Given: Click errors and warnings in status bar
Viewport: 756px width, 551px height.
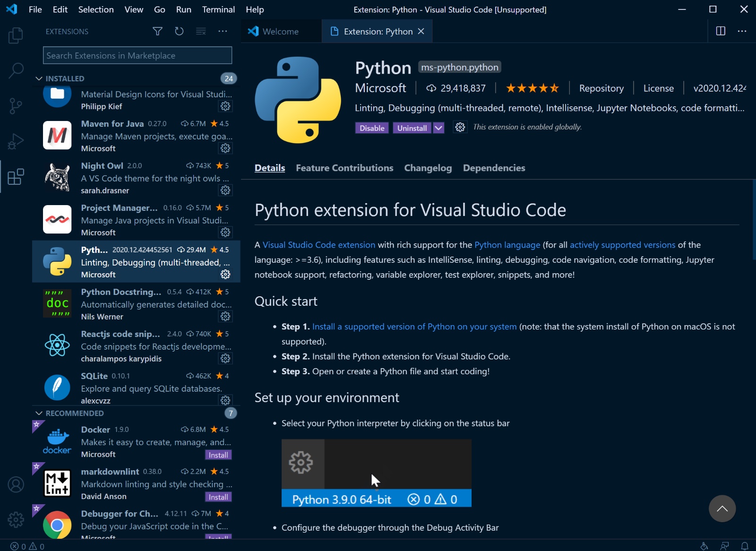Looking at the screenshot, I should [27, 546].
